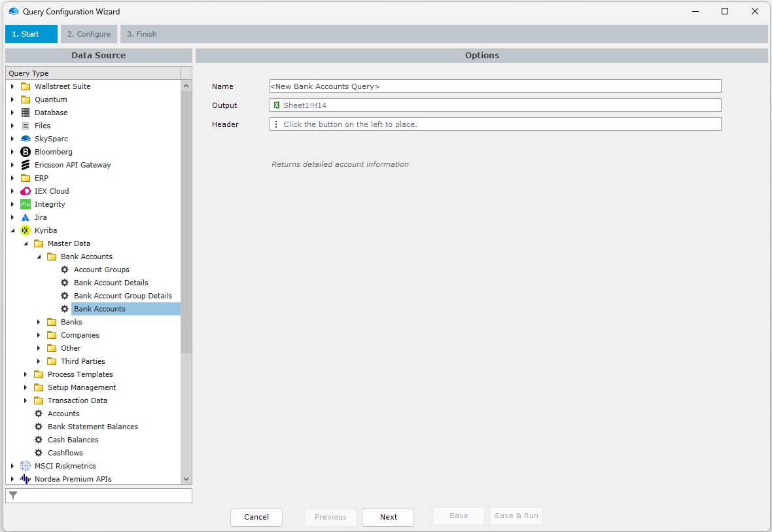Collapse the Kyriba node
The image size is (772, 532).
[x=12, y=230]
